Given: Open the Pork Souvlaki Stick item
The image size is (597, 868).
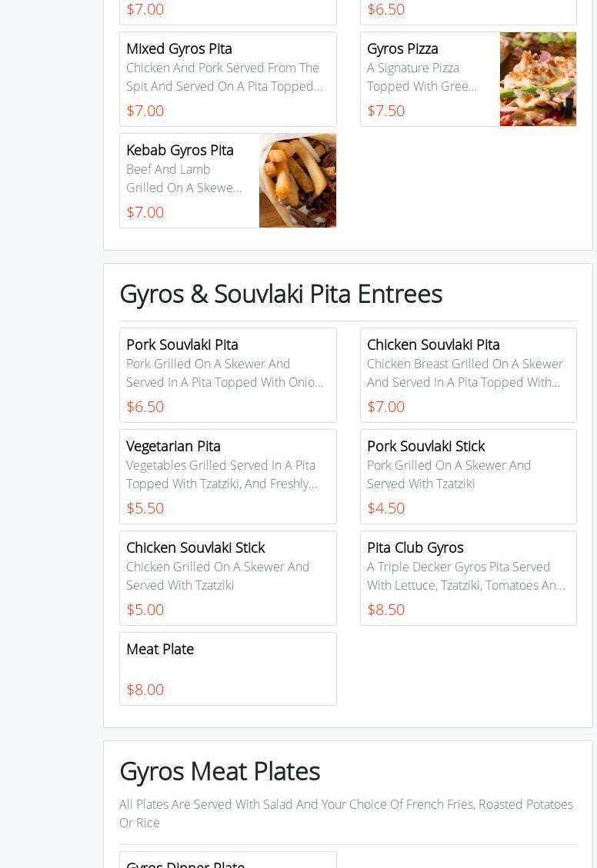Looking at the screenshot, I should pos(468,477).
